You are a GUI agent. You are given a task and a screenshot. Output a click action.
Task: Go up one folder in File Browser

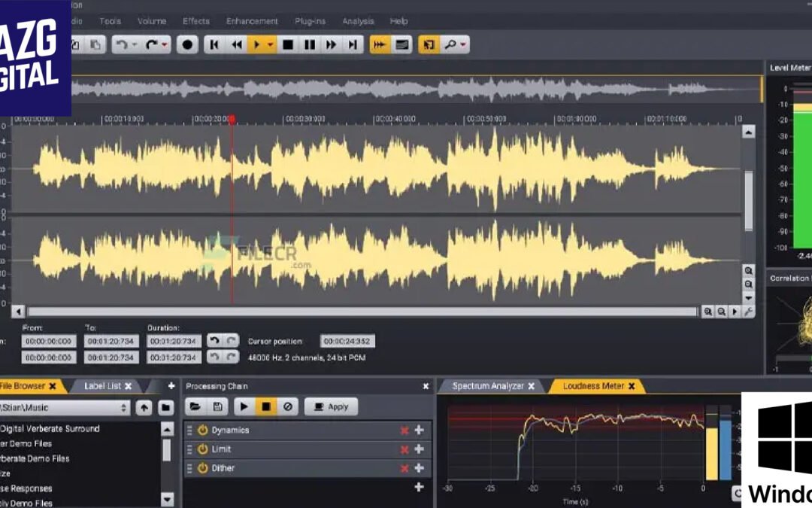(144, 407)
